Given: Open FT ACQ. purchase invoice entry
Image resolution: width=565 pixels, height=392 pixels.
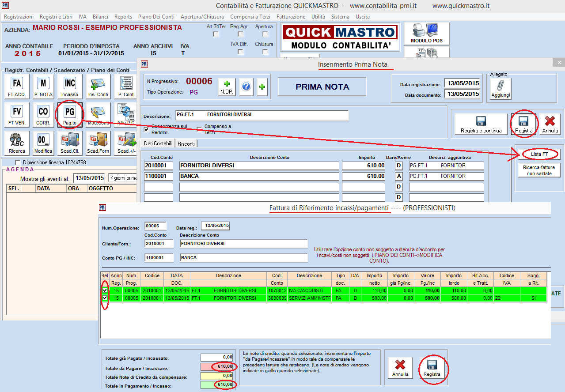Looking at the screenshot, I should coord(17,86).
